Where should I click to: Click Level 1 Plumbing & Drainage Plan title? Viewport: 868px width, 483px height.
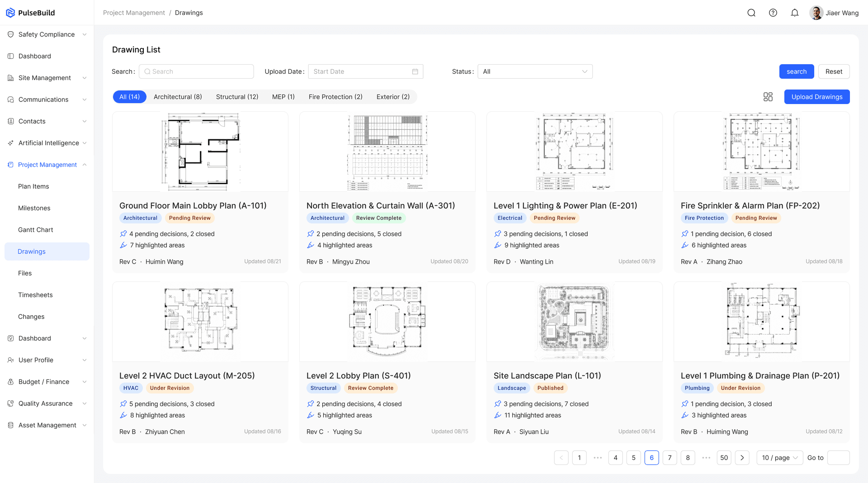point(760,376)
